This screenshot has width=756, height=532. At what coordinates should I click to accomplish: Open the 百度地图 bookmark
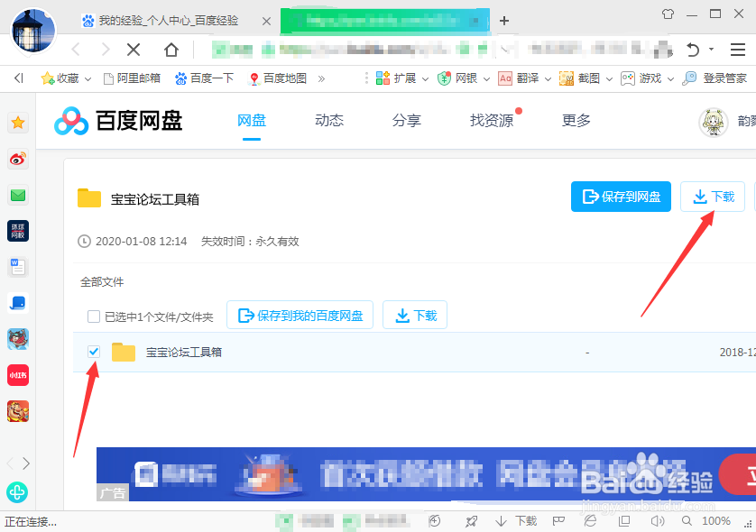(x=277, y=78)
